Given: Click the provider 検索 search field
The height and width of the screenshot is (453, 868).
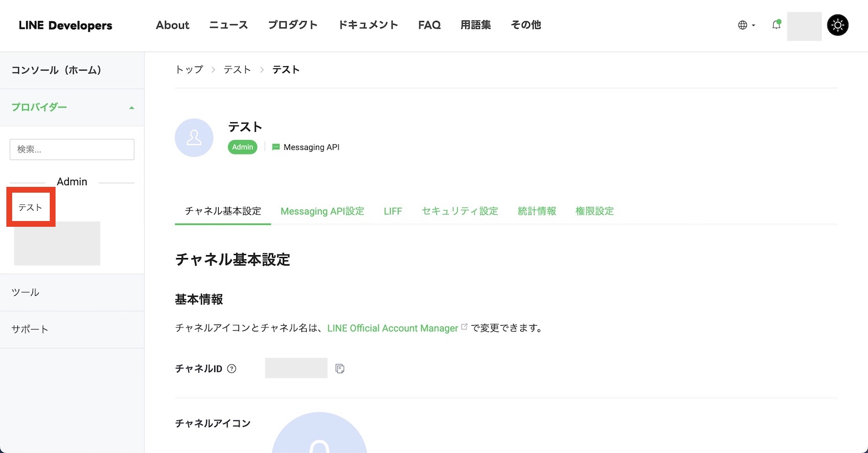Looking at the screenshot, I should 72,149.
